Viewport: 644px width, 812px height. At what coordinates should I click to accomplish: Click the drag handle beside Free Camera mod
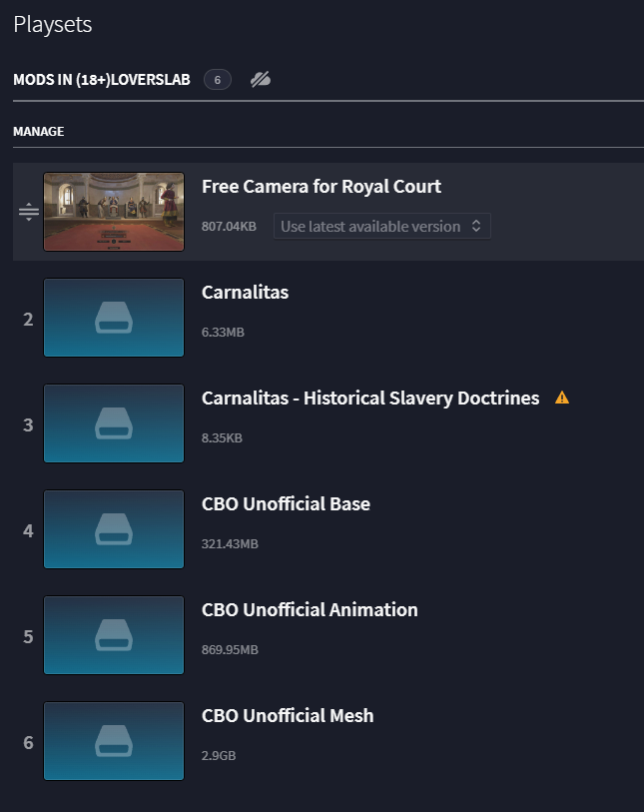pyautogui.click(x=29, y=212)
